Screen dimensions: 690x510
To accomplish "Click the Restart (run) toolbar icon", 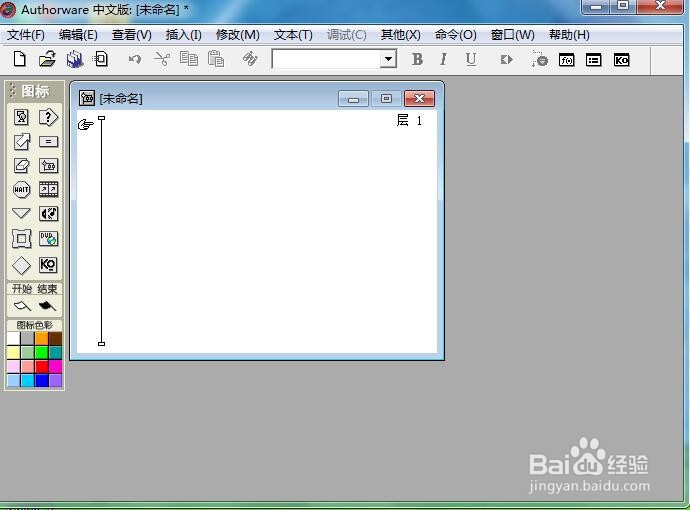I will [x=506, y=59].
